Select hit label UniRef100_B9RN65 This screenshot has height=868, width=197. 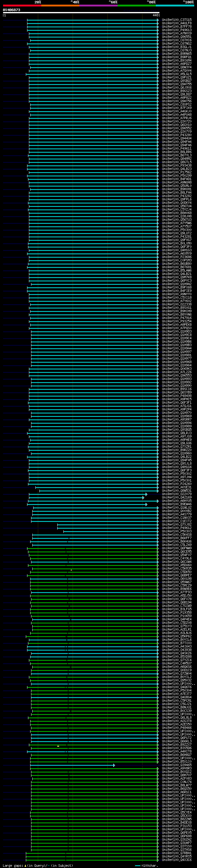point(177,54)
